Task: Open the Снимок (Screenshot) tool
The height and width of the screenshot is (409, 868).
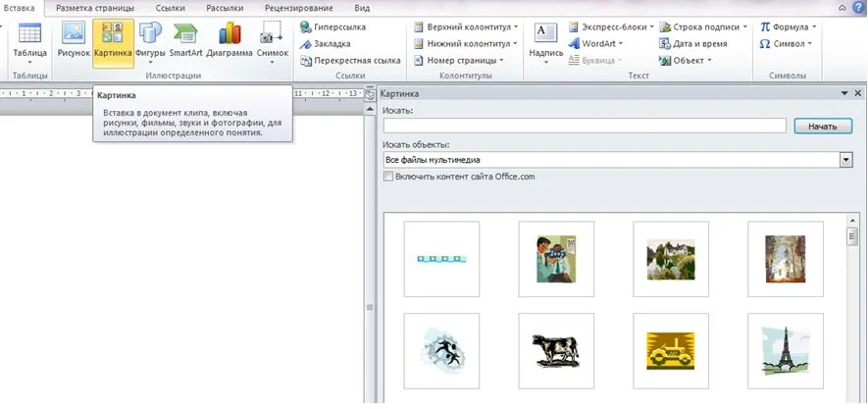Action: (x=272, y=39)
